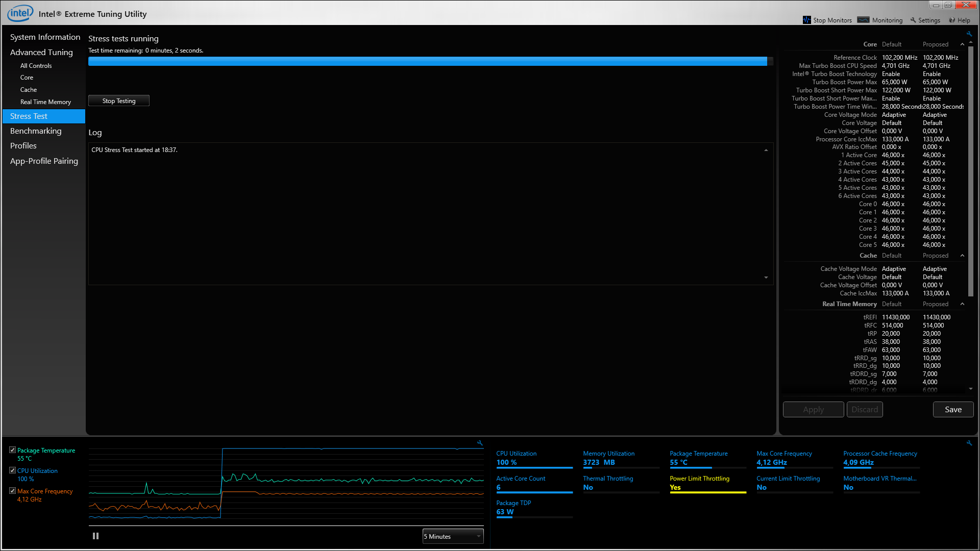Collapse the Real Time Memory section chevron
Image resolution: width=980 pixels, height=551 pixels.
pos(962,304)
